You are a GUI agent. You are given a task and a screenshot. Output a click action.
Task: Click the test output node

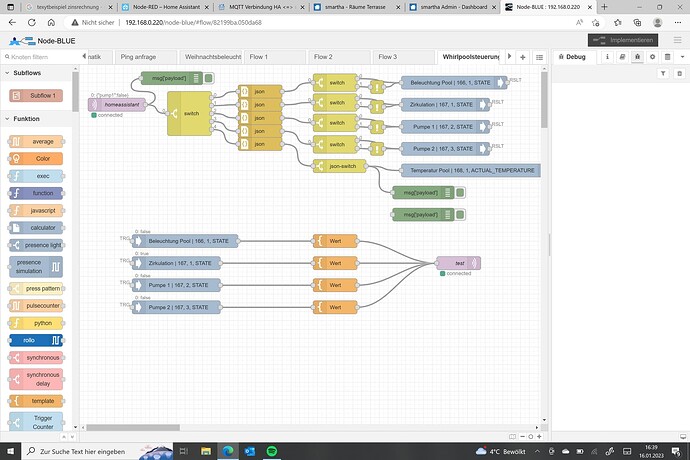click(x=459, y=263)
